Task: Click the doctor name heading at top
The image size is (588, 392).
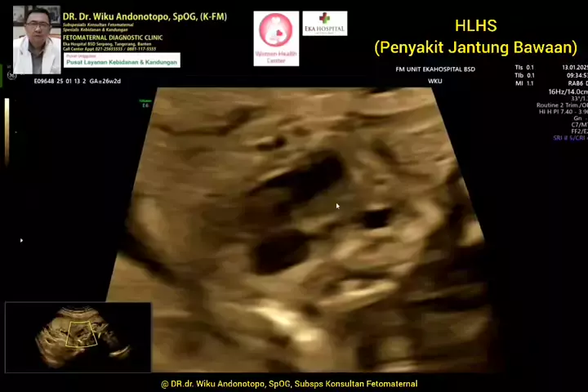Action: (145, 16)
